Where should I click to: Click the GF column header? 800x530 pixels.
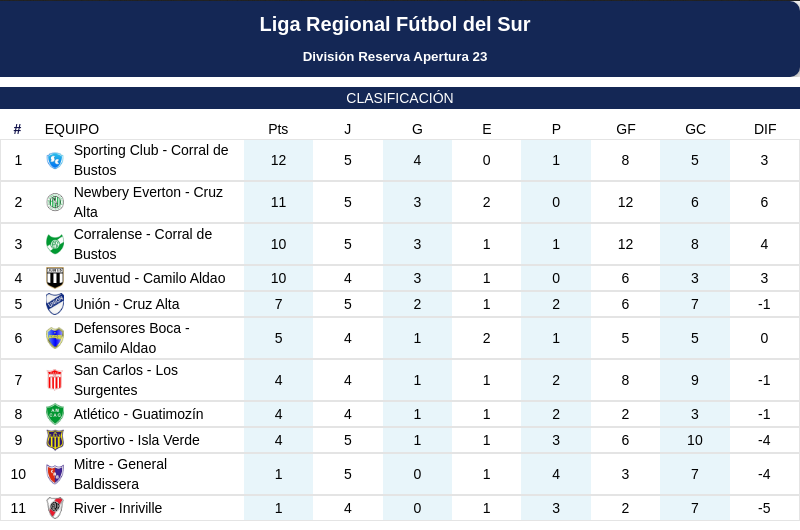point(626,129)
